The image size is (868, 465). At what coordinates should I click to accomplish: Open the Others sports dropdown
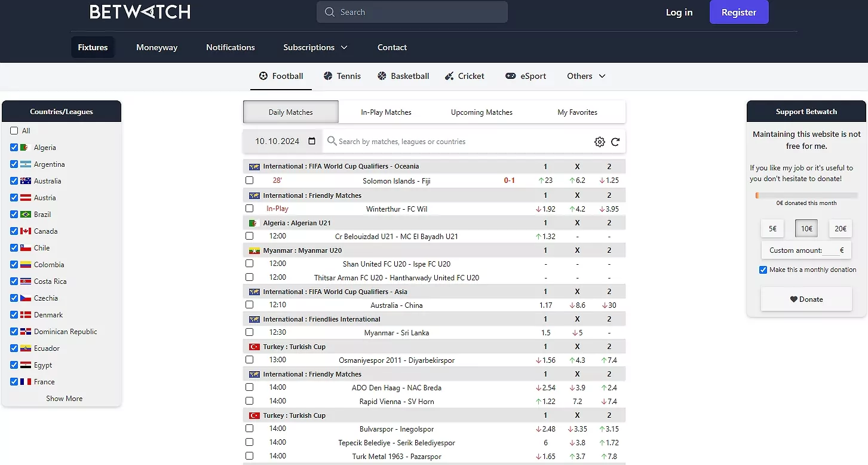(586, 76)
